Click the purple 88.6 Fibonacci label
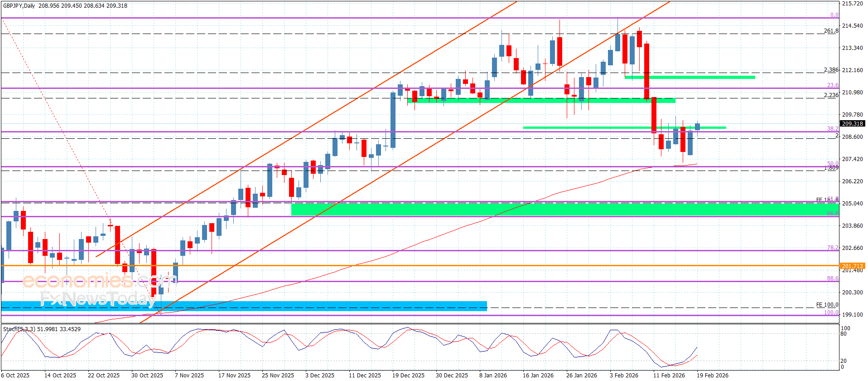The image size is (868, 381). 833,278
